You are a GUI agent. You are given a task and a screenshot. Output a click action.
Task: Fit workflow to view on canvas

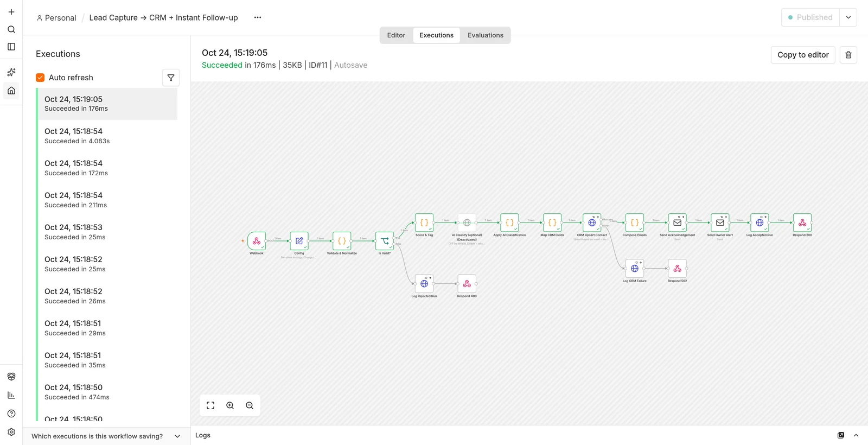click(210, 405)
